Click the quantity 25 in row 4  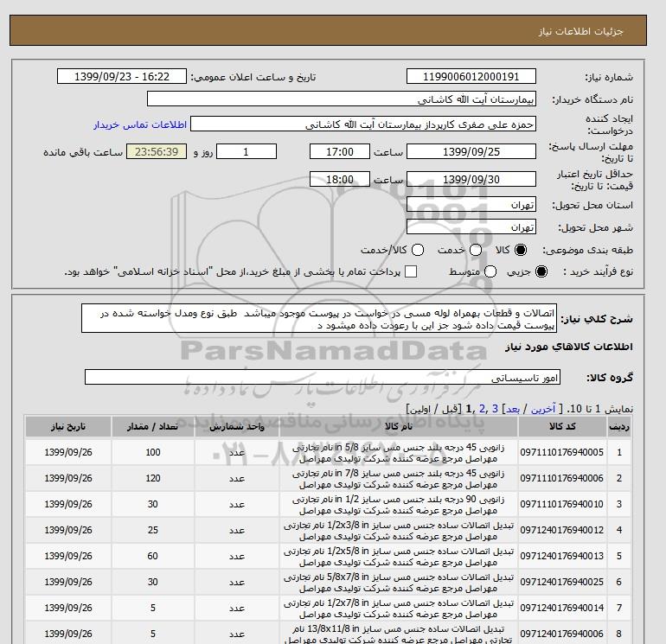(x=153, y=530)
